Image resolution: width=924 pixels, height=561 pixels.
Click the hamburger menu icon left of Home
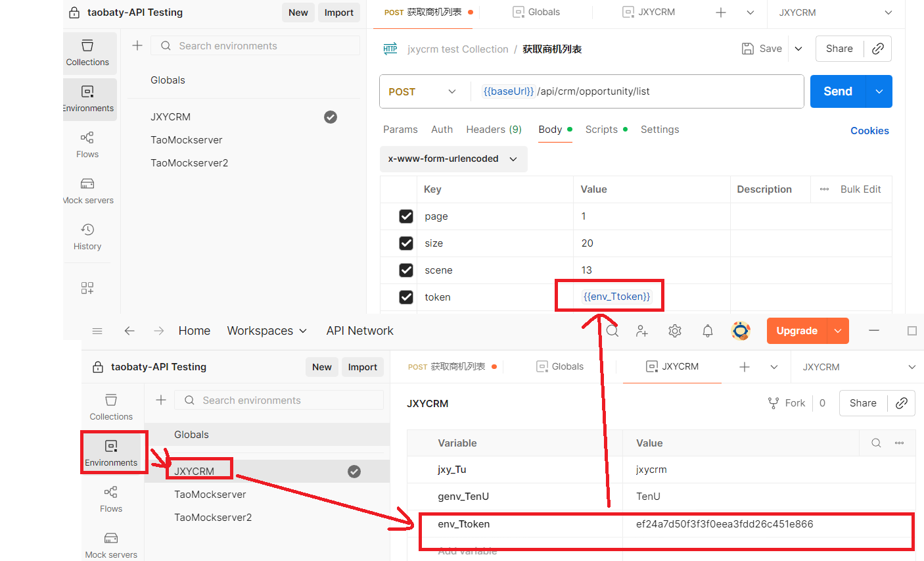pos(97,331)
